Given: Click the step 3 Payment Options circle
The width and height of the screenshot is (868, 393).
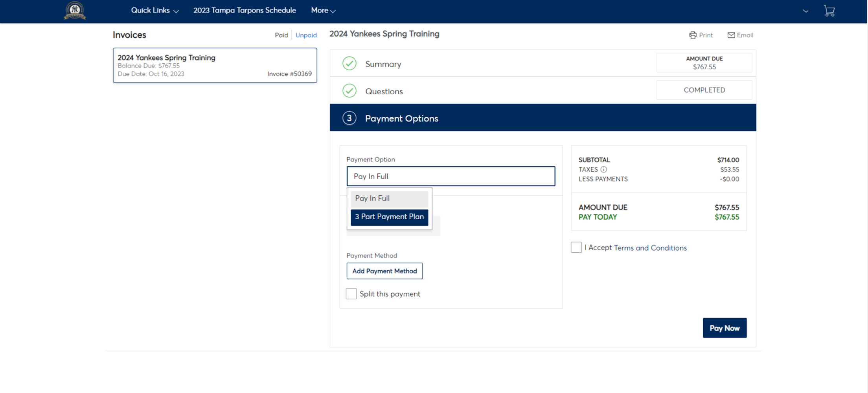Looking at the screenshot, I should pos(349,118).
